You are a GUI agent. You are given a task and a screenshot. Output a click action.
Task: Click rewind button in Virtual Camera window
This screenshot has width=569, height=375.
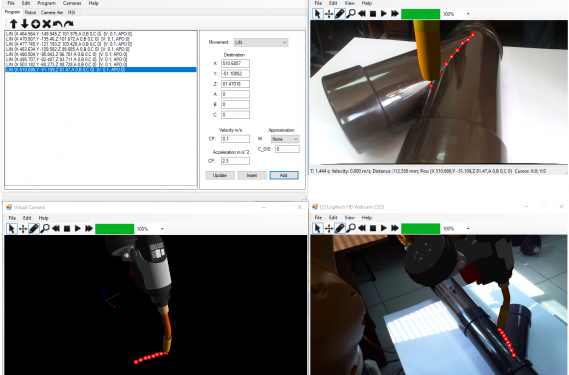click(56, 229)
